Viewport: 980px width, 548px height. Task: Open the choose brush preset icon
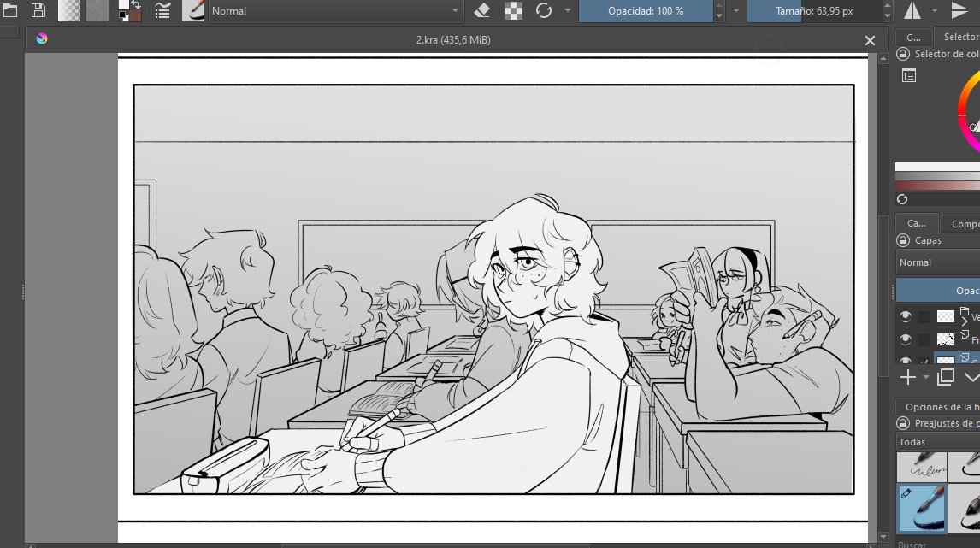click(x=193, y=9)
